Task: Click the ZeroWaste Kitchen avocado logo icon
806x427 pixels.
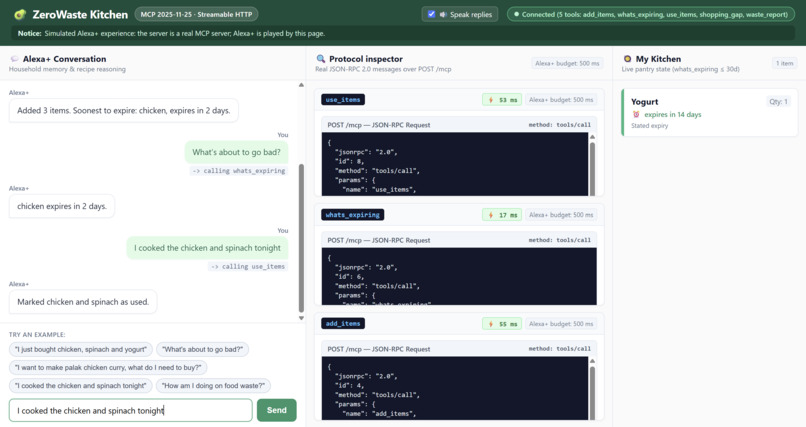Action: [x=20, y=14]
